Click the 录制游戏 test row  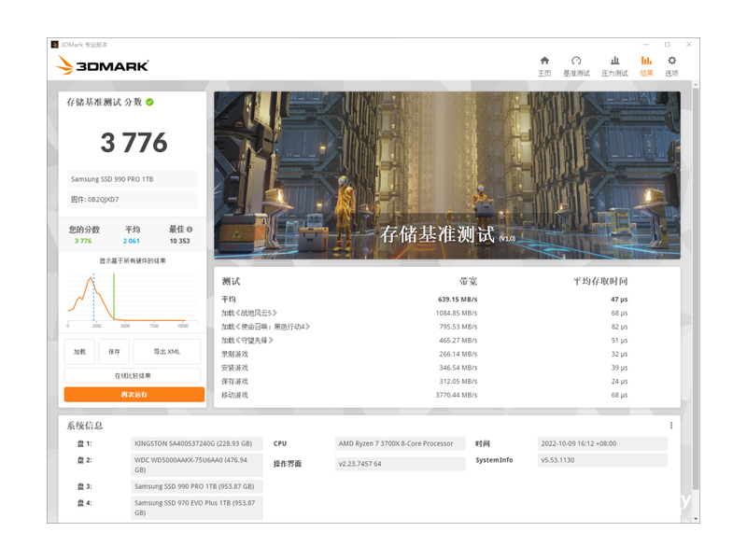tap(425, 354)
